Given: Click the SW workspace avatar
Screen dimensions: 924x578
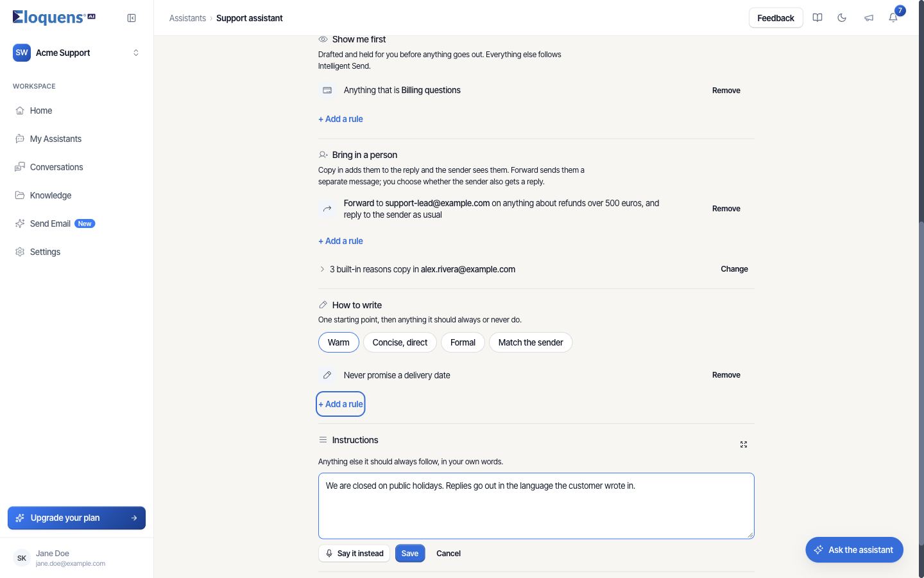Looking at the screenshot, I should [22, 53].
